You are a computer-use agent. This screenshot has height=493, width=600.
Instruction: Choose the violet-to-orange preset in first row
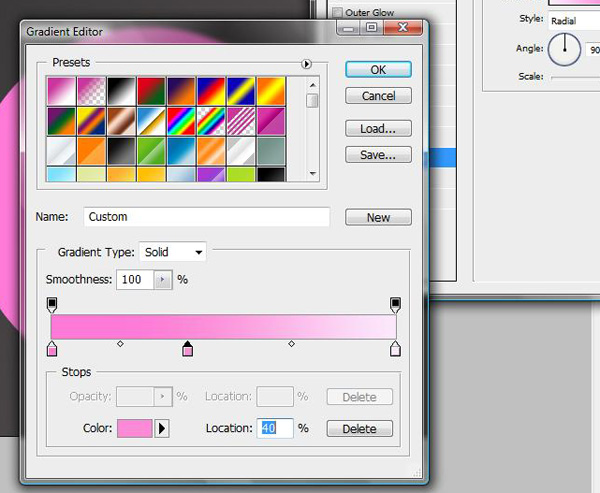coord(181,91)
